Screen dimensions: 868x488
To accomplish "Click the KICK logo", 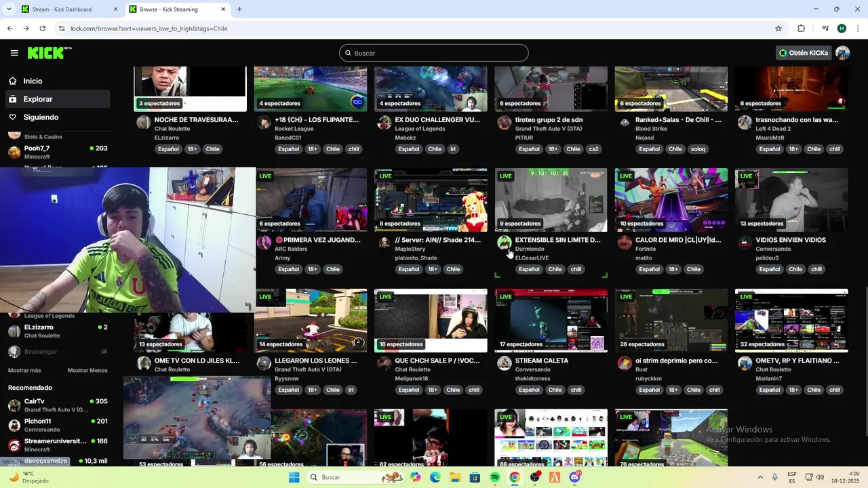I will tap(49, 53).
